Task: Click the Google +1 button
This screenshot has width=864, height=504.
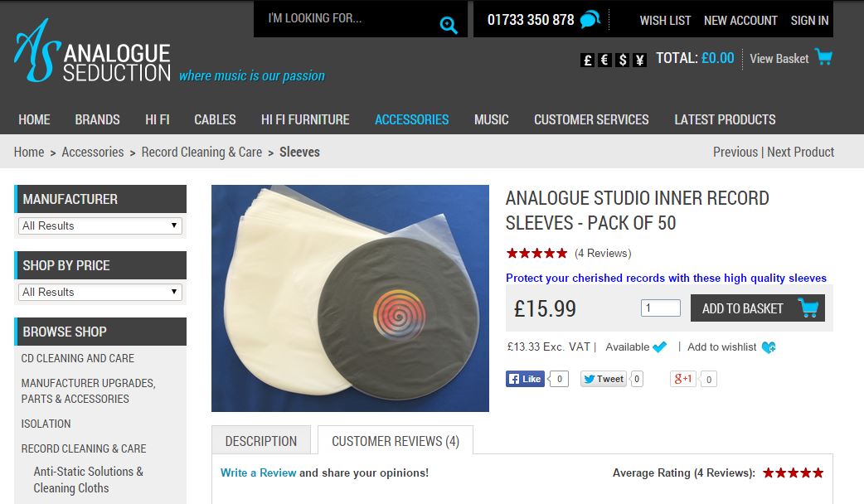Action: coord(683,379)
